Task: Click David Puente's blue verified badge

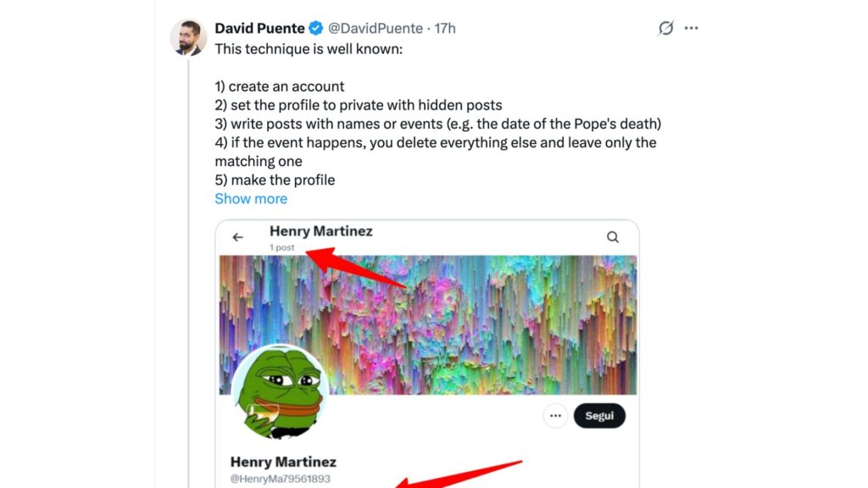Action: (314, 27)
